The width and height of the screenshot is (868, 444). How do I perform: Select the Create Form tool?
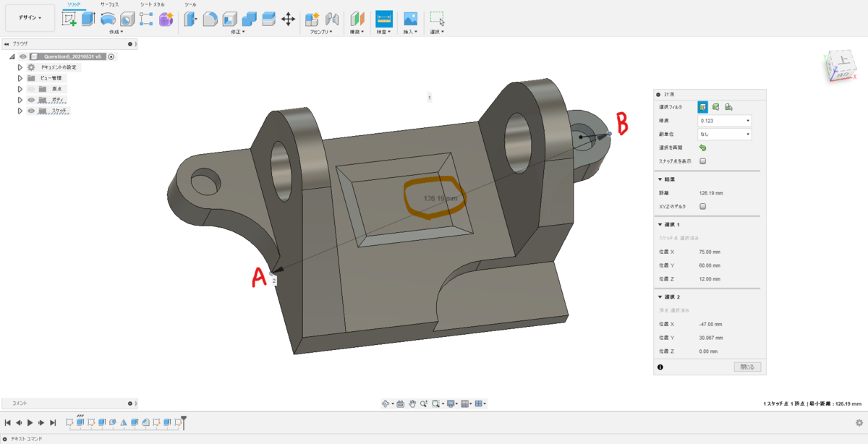[166, 20]
